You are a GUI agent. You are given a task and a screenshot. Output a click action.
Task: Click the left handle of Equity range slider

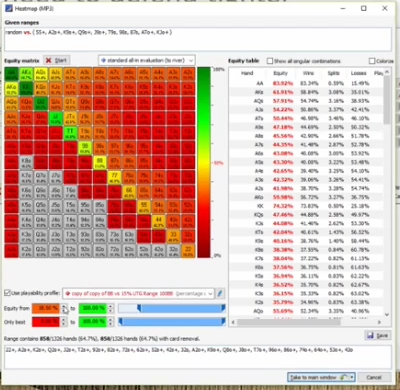coord(139,308)
